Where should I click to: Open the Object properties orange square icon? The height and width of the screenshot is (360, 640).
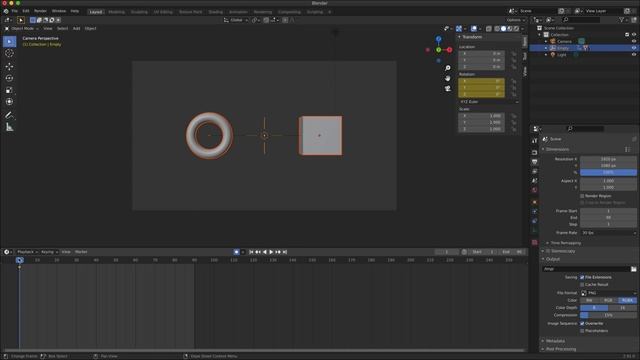tap(535, 202)
